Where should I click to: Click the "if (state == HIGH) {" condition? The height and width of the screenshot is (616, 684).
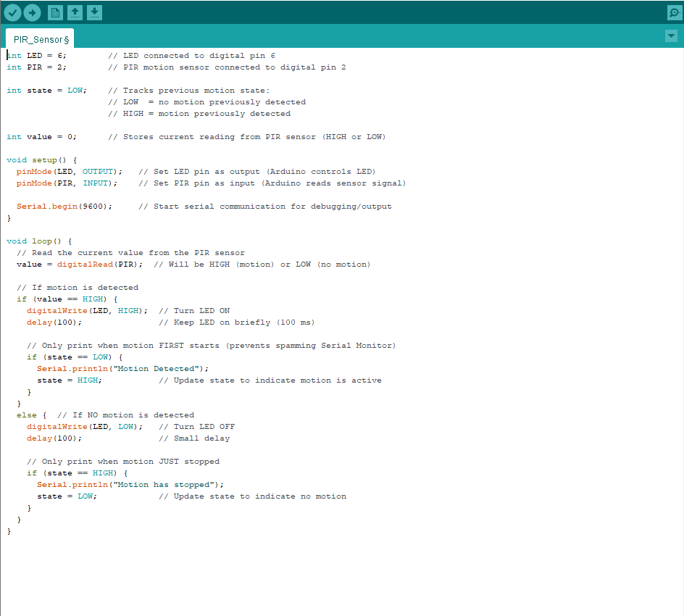coord(78,473)
